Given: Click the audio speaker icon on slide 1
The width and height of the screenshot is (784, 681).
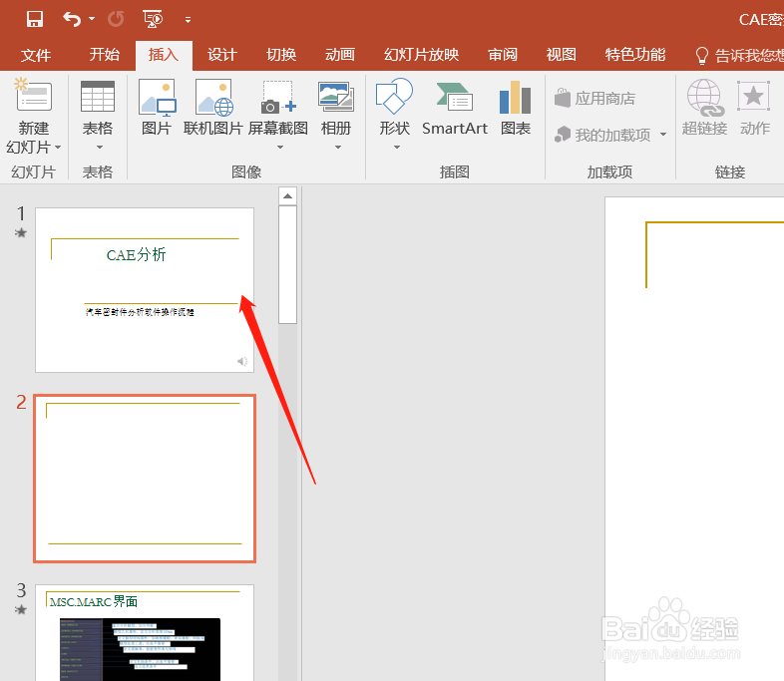Looking at the screenshot, I should pyautogui.click(x=242, y=361).
